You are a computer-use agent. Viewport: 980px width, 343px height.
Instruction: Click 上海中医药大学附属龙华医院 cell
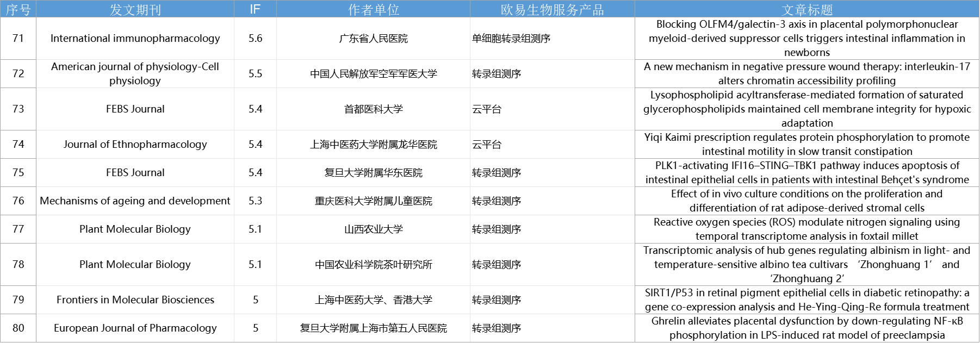tap(373, 145)
